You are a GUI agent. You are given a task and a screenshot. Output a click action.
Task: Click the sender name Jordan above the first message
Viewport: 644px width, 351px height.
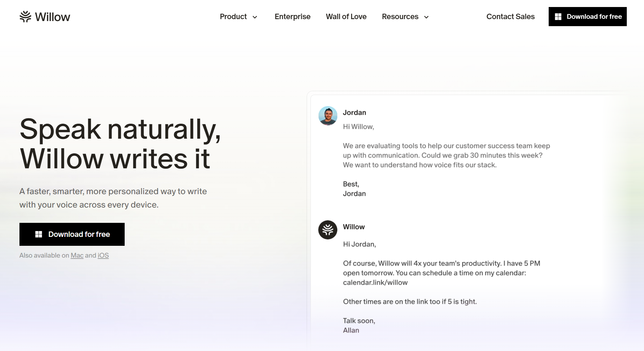355,113
